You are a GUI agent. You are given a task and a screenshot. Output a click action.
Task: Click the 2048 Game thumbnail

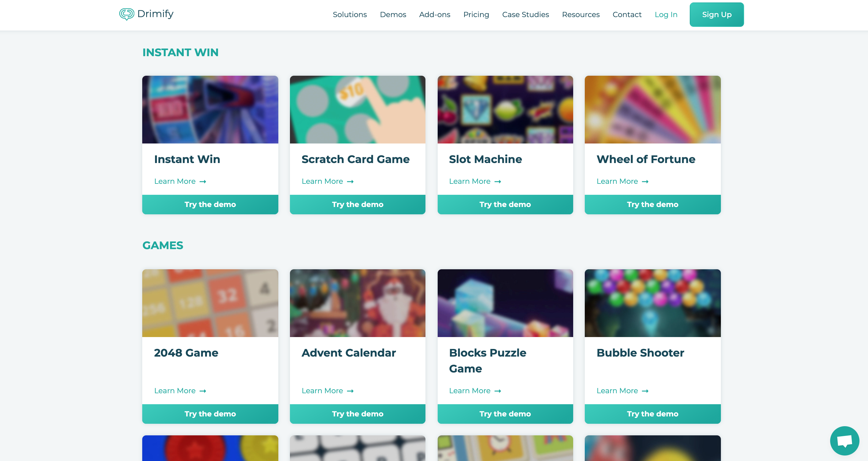(210, 303)
